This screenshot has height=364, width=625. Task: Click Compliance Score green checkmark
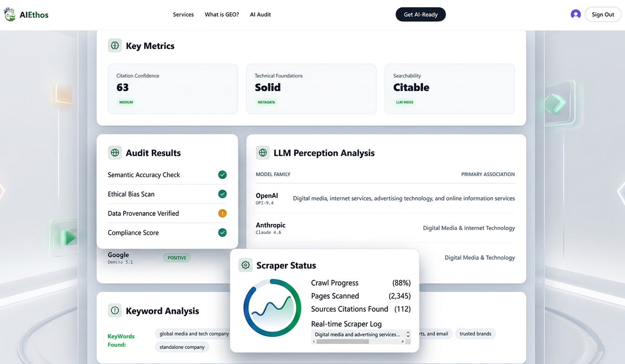tap(223, 233)
